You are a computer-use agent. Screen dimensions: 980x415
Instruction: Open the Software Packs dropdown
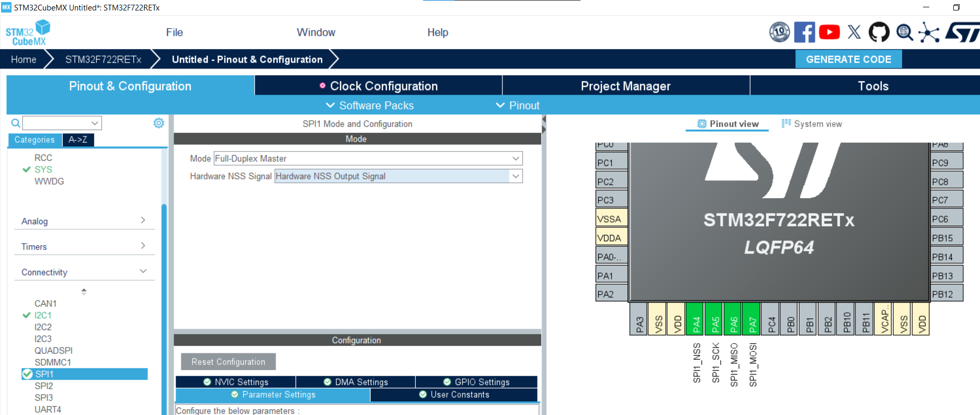[x=370, y=106]
